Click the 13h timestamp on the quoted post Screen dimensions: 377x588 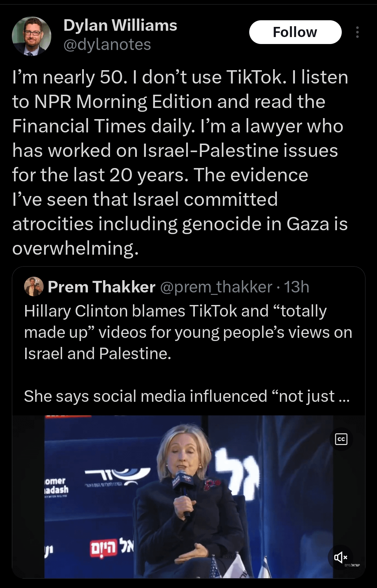(x=296, y=287)
